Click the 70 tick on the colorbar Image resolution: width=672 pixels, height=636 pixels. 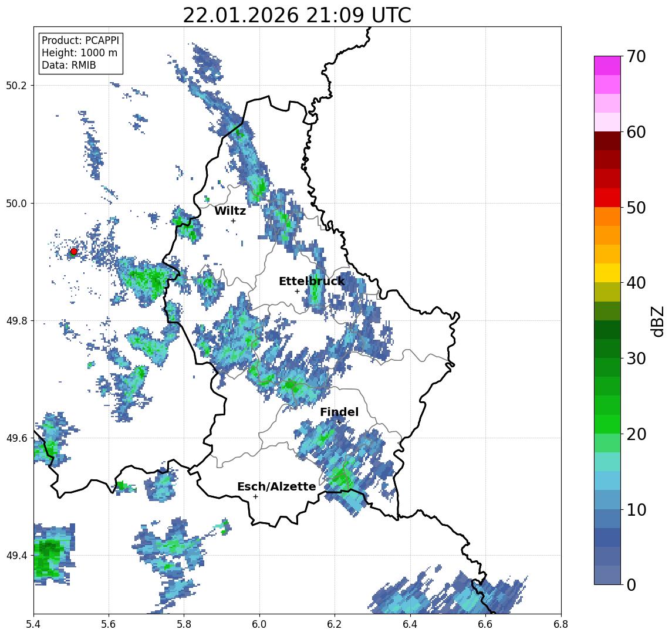[x=636, y=56]
